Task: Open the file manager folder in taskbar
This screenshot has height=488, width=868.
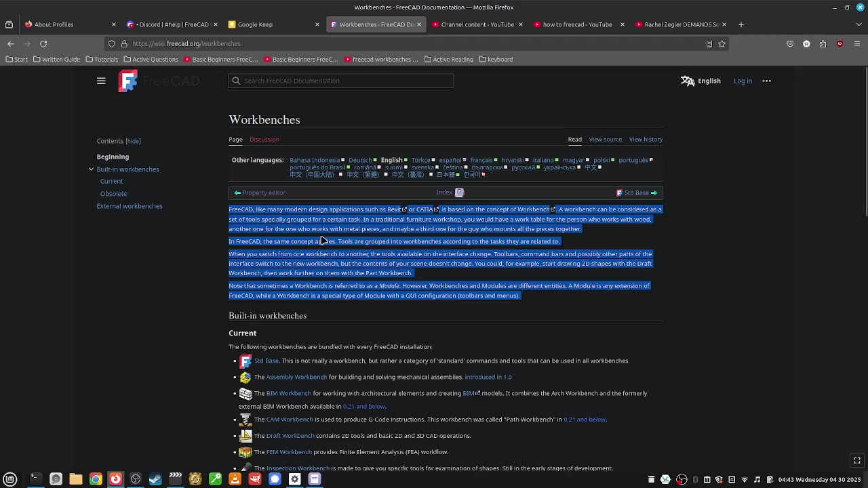Action: (x=75, y=479)
